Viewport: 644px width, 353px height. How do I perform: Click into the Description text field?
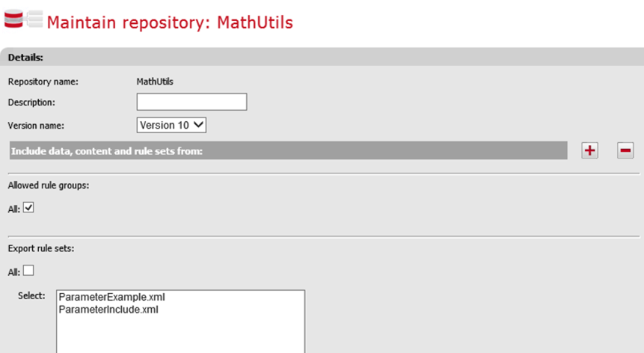(191, 102)
